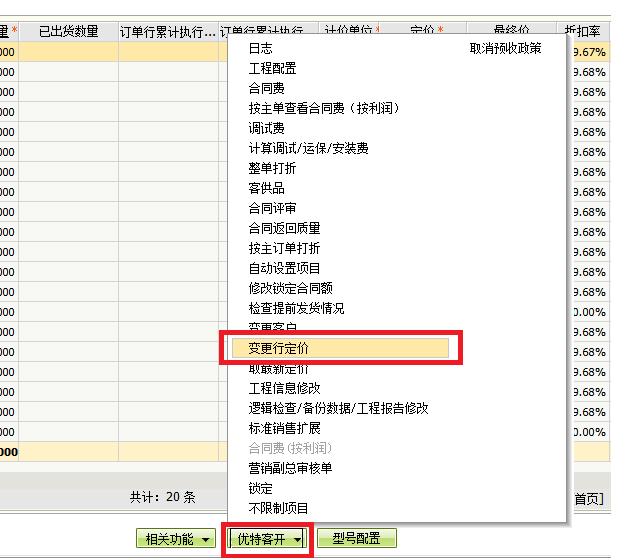This screenshot has width=617, height=560.
Task: Click the 订单行累计执行... column header
Action: coord(168,32)
